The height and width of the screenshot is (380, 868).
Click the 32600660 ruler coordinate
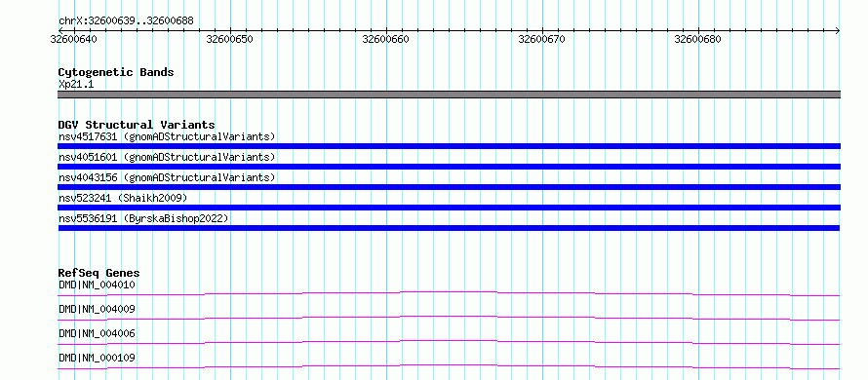[386, 39]
